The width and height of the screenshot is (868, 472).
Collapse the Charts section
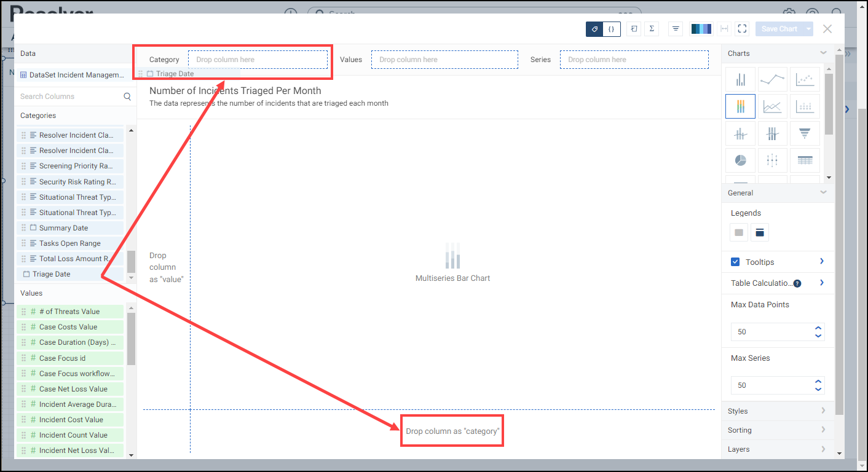pos(823,53)
